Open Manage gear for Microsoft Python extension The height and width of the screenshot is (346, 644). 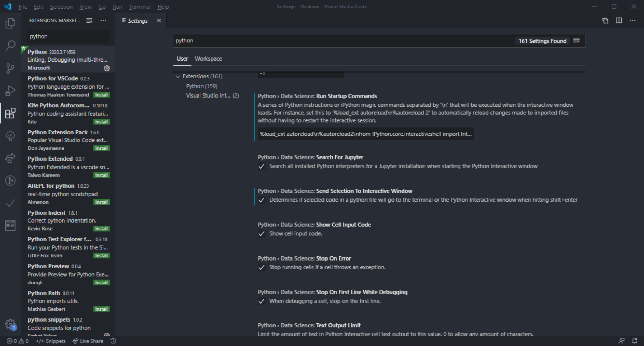(x=107, y=68)
